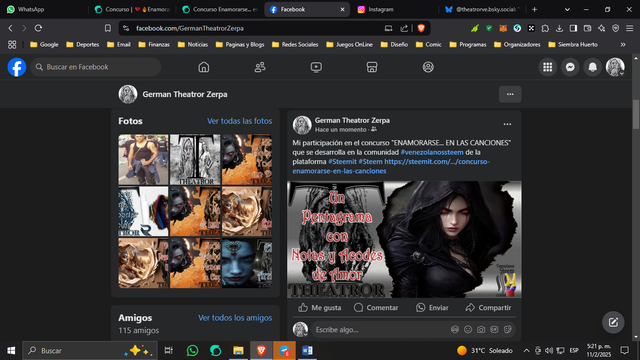Open photo of man in black tank top
This screenshot has width=640, height=360.
coord(143,160)
